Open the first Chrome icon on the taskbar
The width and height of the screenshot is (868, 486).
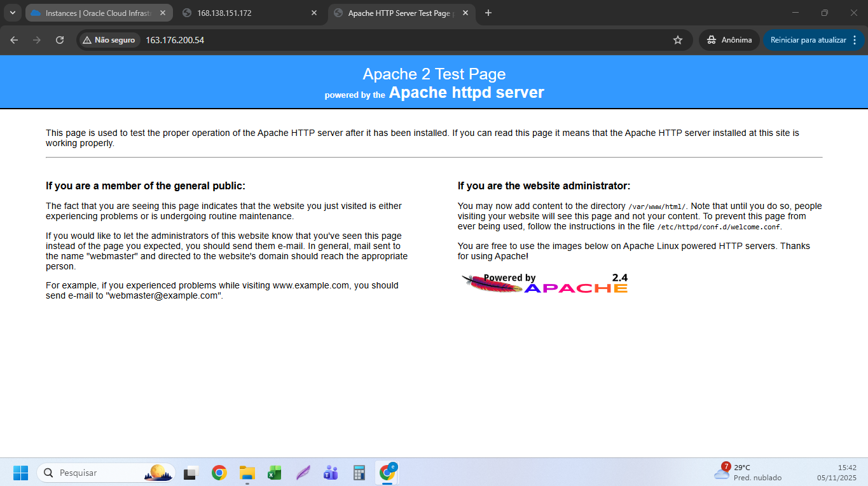tap(219, 473)
